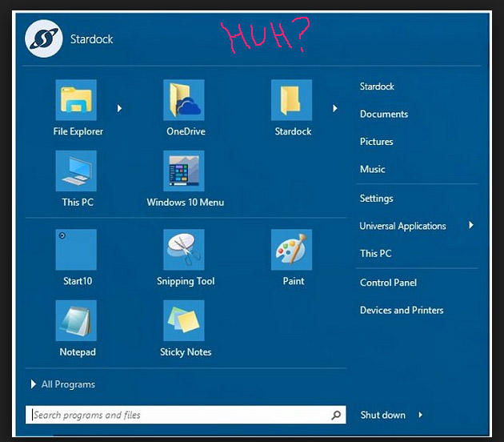504x442 pixels.
Task: Launch the Snipping Tool scissors icon
Action: point(183,250)
